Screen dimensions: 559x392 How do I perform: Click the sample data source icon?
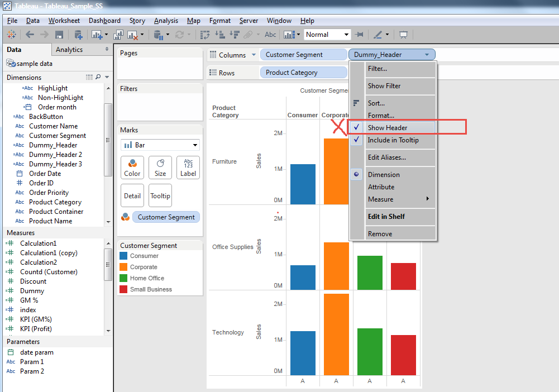click(x=11, y=64)
